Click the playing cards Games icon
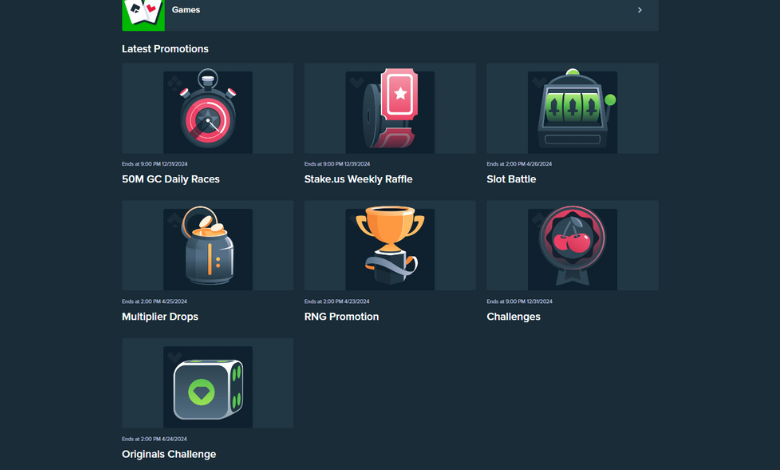The height and width of the screenshot is (470, 780). pyautogui.click(x=143, y=14)
